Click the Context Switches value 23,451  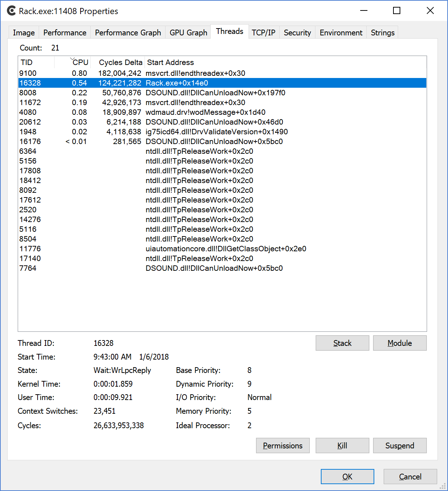coord(104,411)
